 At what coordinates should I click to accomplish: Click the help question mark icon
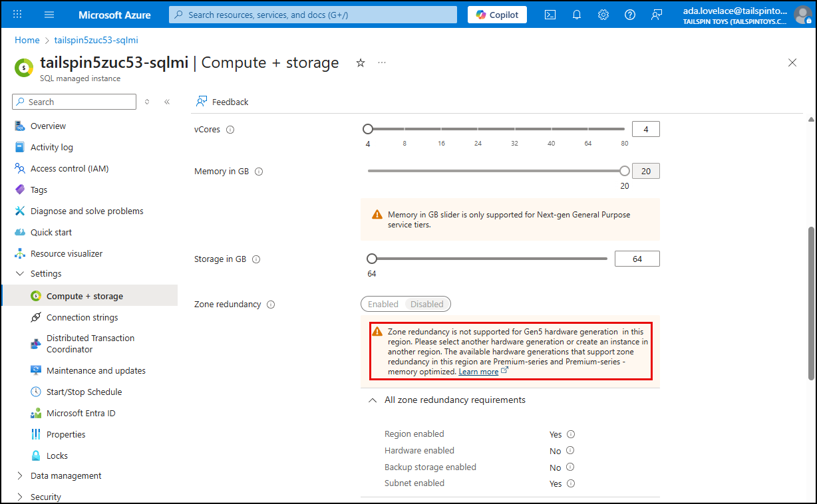click(630, 15)
